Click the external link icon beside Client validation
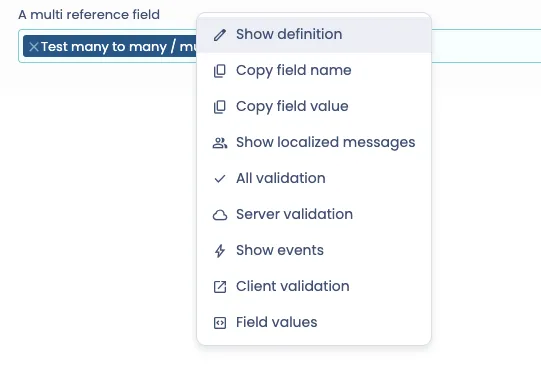The image size is (541, 375). (x=220, y=287)
